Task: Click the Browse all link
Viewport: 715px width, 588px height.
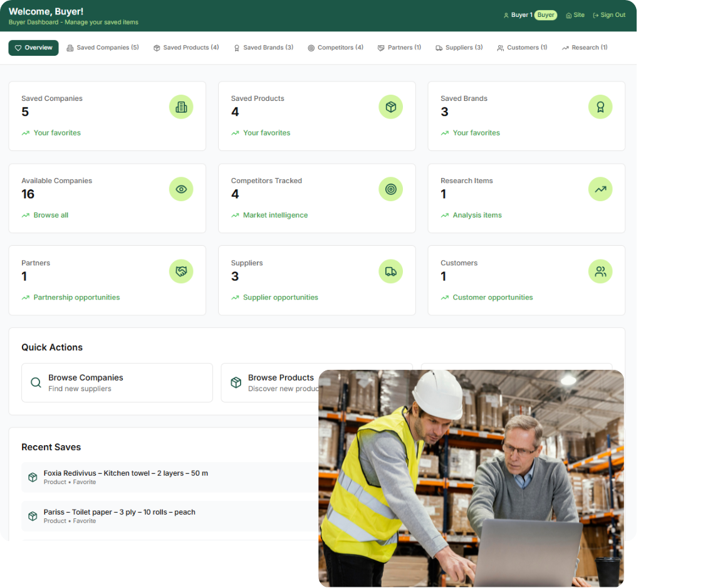Action: pyautogui.click(x=51, y=215)
